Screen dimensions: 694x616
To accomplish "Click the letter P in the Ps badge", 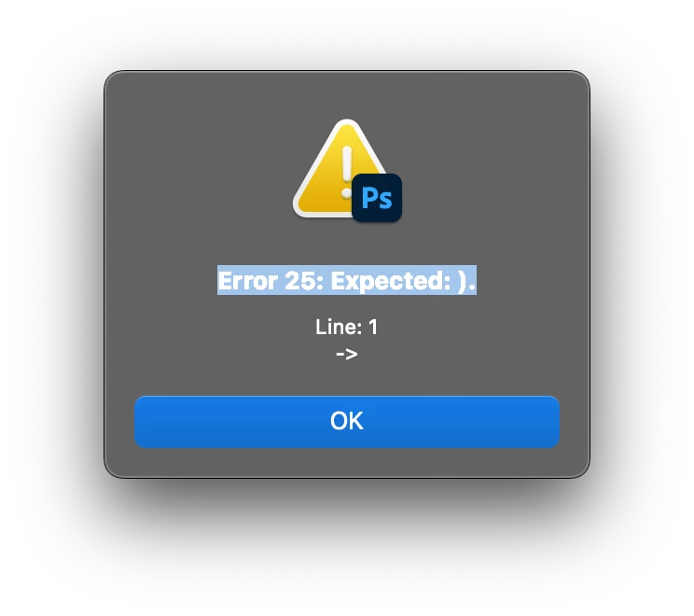I will [x=369, y=198].
